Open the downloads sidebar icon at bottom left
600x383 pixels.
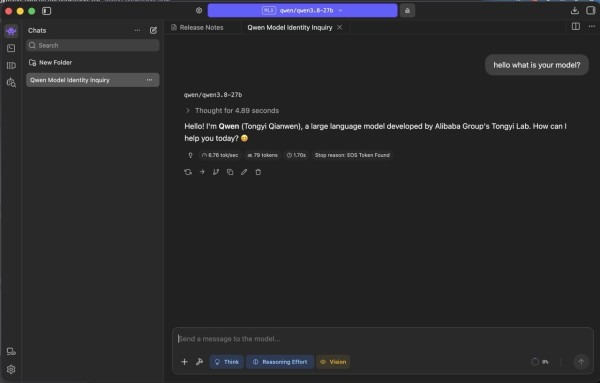(11, 352)
